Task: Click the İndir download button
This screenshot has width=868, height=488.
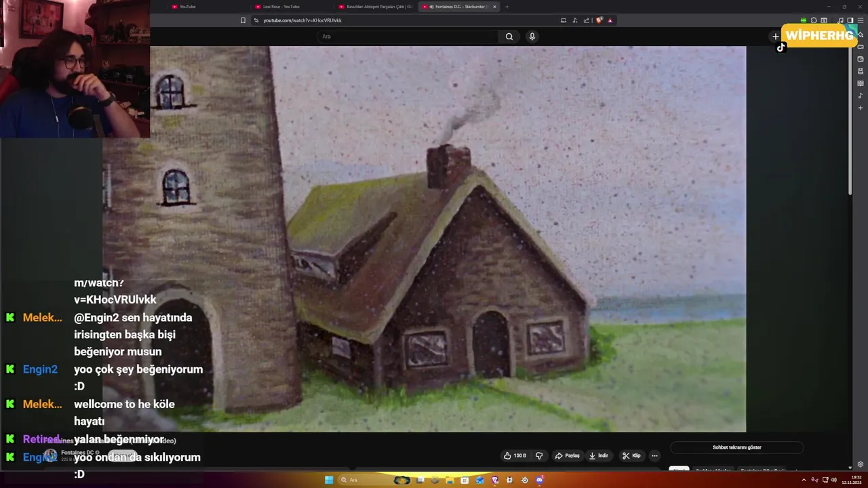Action: 599,455
